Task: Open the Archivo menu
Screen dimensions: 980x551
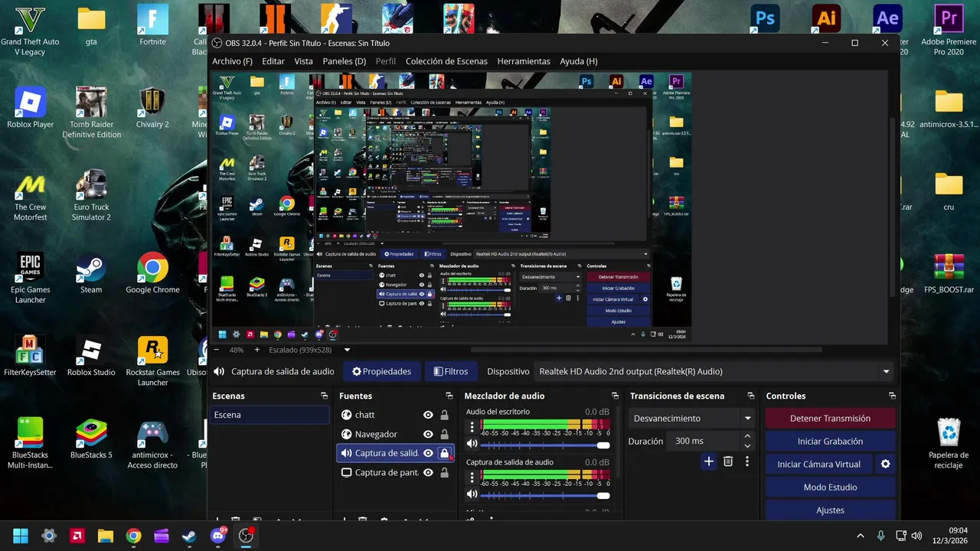Action: pos(232,61)
